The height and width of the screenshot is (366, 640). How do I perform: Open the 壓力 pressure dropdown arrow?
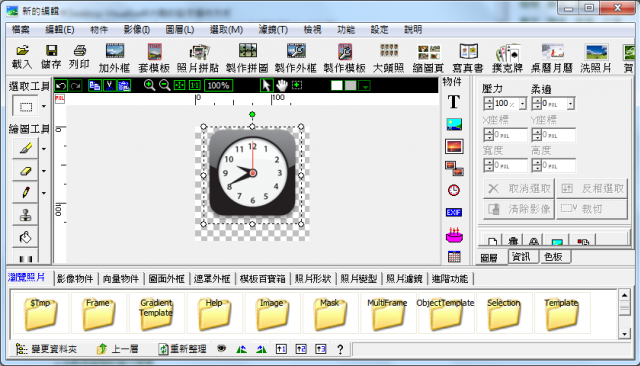point(522,104)
